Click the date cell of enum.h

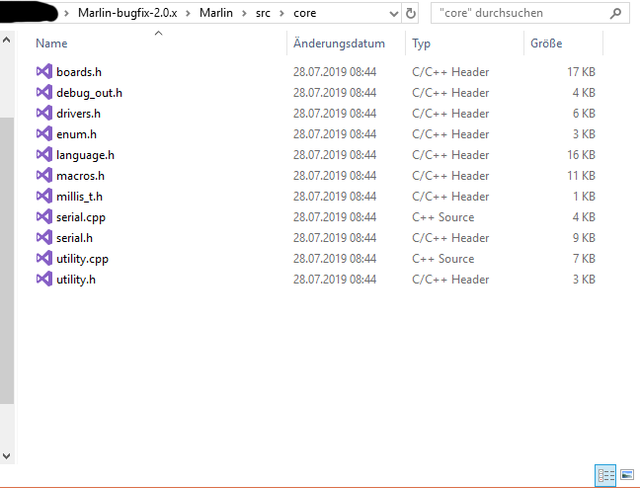coord(335,134)
